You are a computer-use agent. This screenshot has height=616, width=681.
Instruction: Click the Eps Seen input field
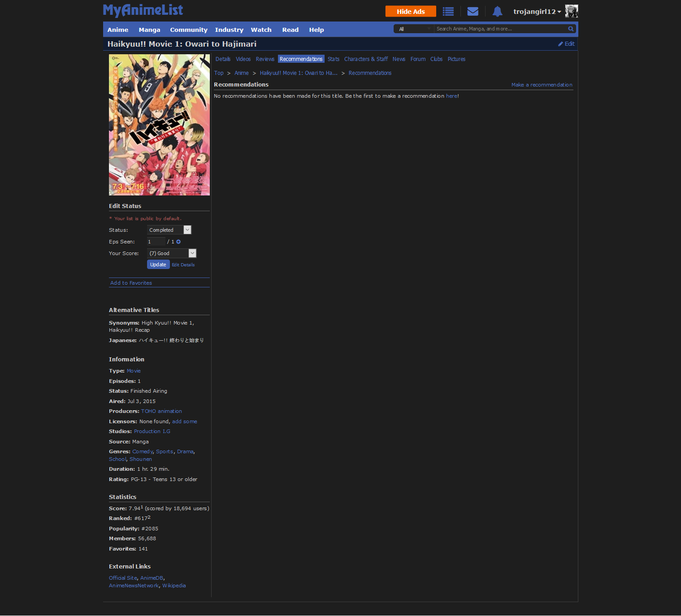(x=156, y=242)
